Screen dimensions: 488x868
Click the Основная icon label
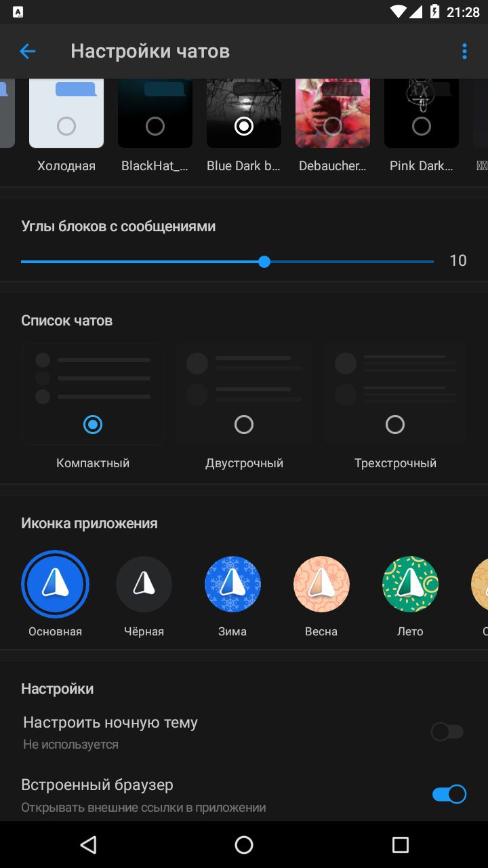pyautogui.click(x=55, y=631)
